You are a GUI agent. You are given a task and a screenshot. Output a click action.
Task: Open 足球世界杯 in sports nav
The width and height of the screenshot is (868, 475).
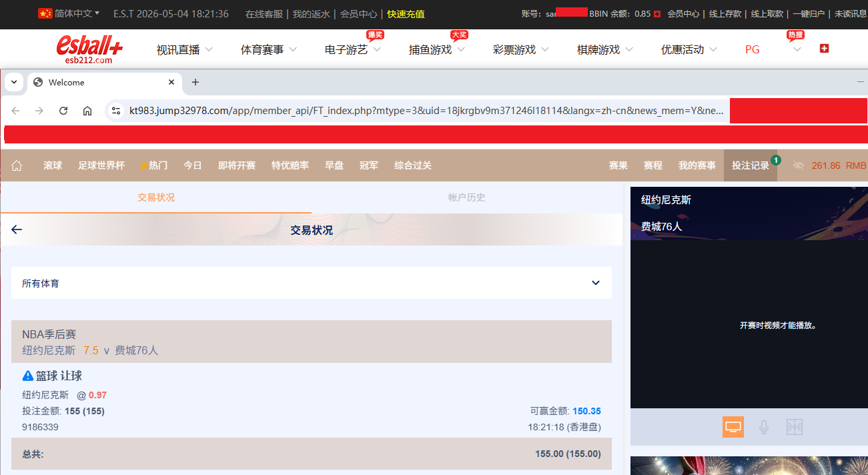click(101, 165)
